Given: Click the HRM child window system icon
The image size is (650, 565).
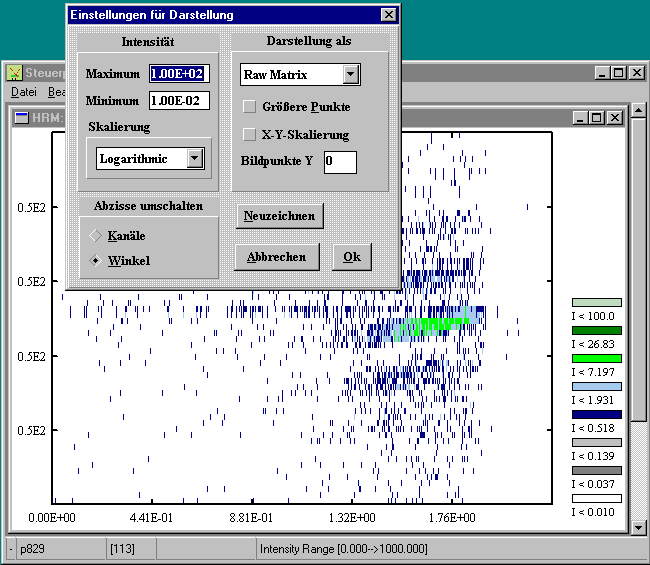Looking at the screenshot, I should pos(22,118).
